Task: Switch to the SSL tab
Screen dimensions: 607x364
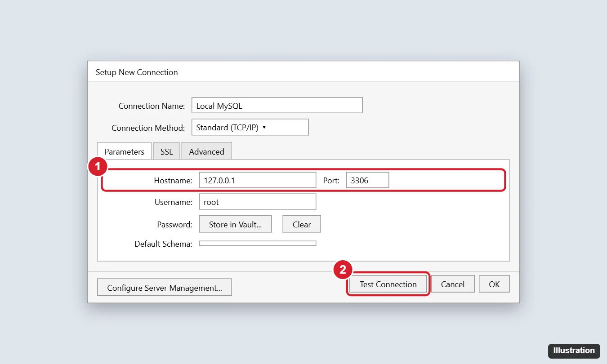Action: point(166,151)
